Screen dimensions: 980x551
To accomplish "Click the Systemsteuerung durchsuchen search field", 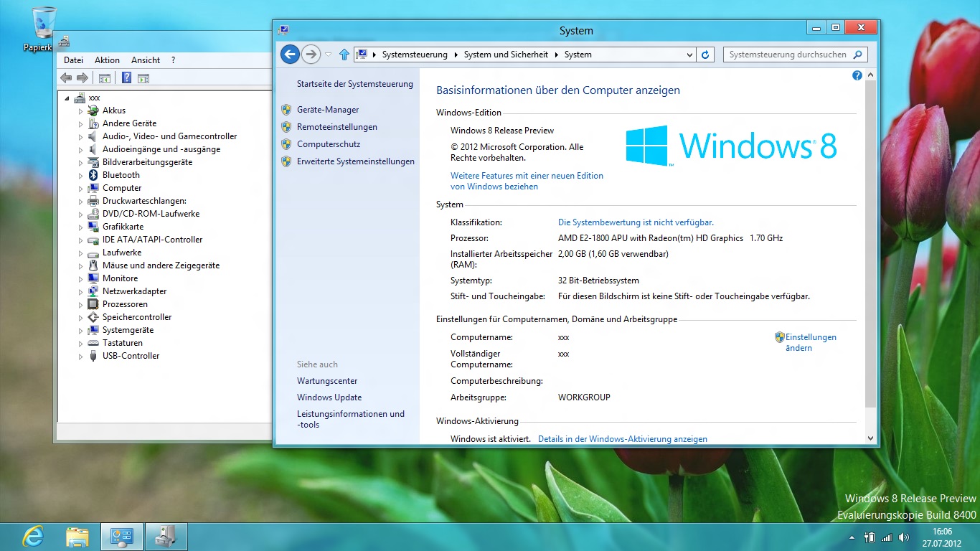I will 796,55.
